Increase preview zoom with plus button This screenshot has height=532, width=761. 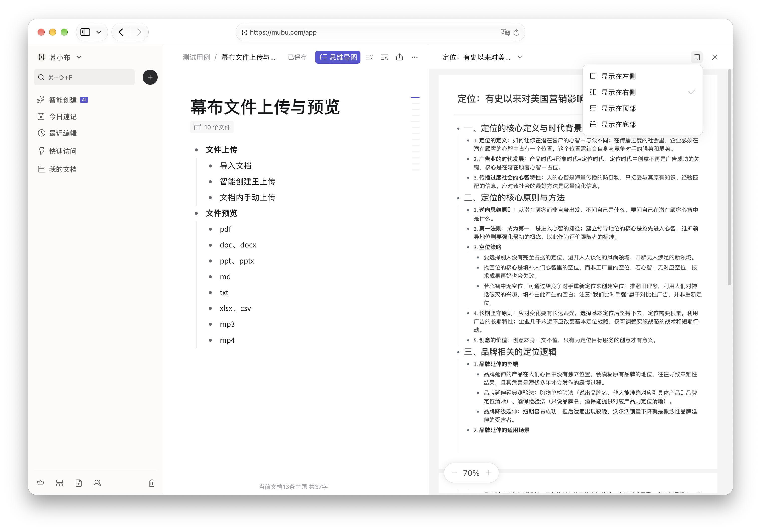(x=489, y=473)
